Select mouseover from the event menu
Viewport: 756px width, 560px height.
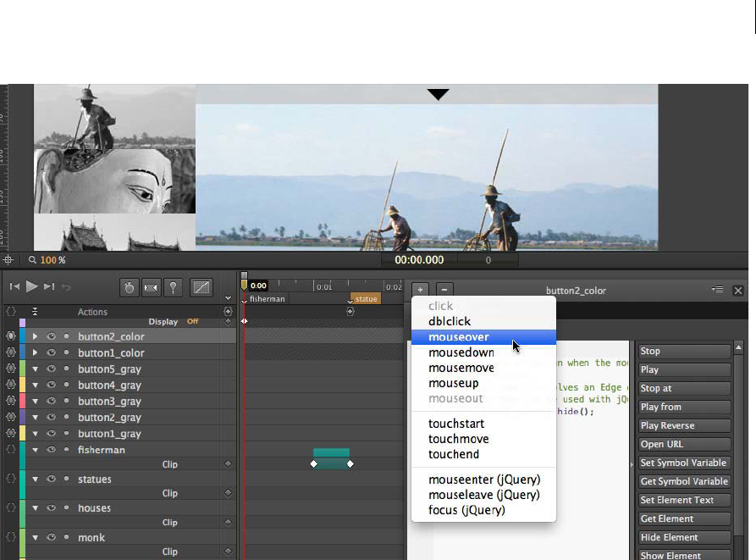(x=459, y=337)
